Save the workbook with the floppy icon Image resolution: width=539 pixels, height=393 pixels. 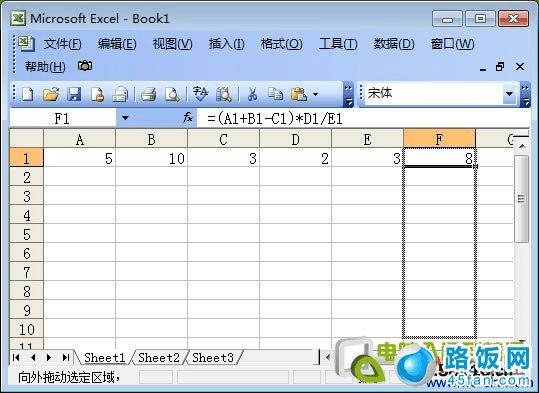click(x=74, y=94)
